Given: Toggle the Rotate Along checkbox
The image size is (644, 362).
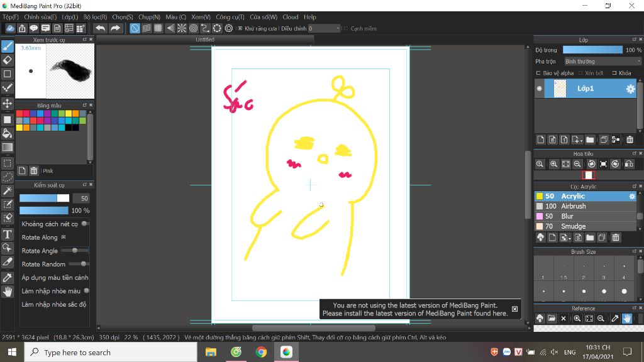Looking at the screenshot, I should click(x=64, y=237).
